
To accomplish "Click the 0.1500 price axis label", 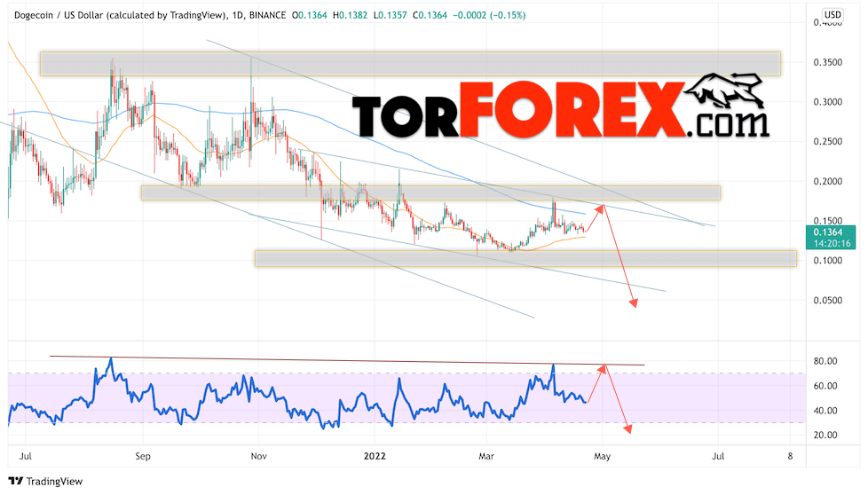I will 827,221.
